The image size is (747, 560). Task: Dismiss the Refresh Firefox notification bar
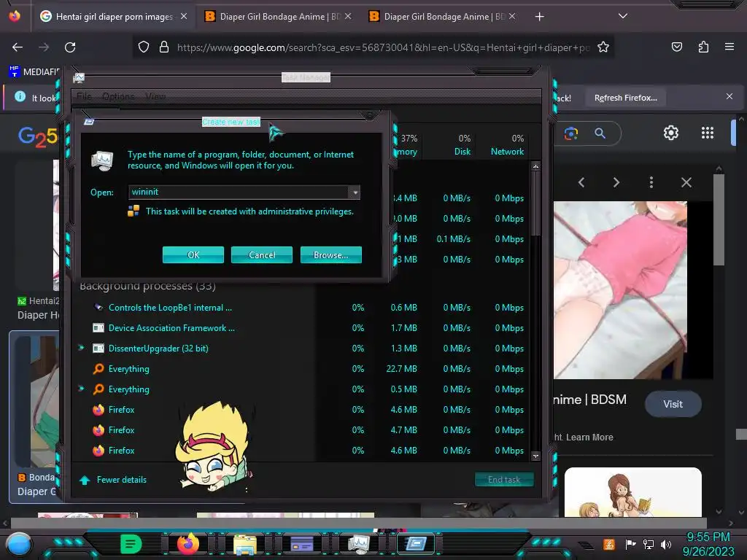pyautogui.click(x=729, y=97)
